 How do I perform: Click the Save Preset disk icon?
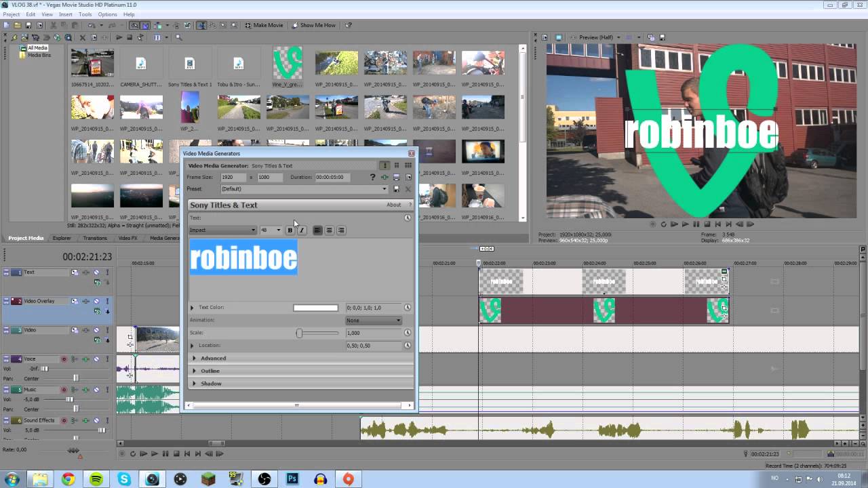396,189
